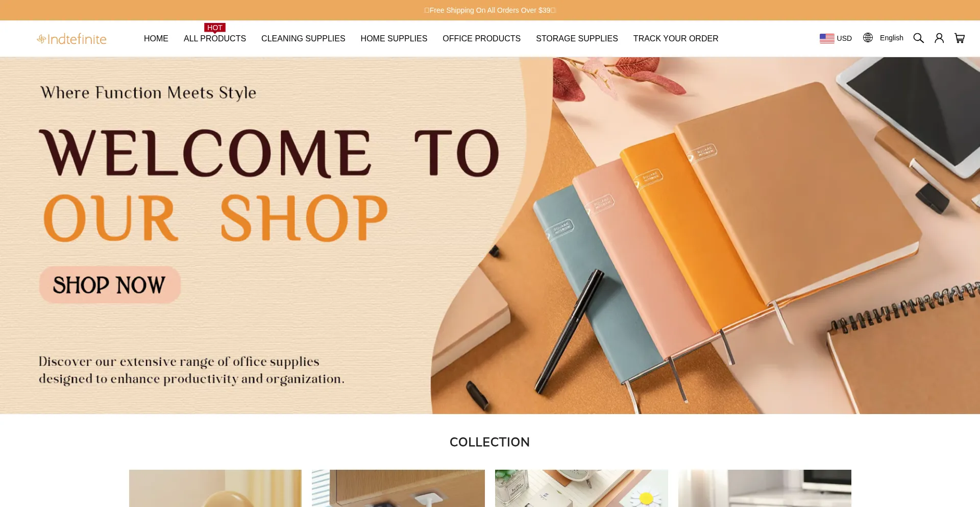
Task: Go to the HOME menu item
Action: pos(156,39)
